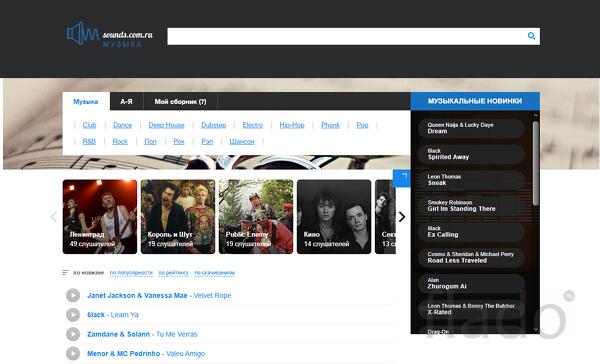
Task: Click the search magnifier icon
Action: pyautogui.click(x=531, y=36)
